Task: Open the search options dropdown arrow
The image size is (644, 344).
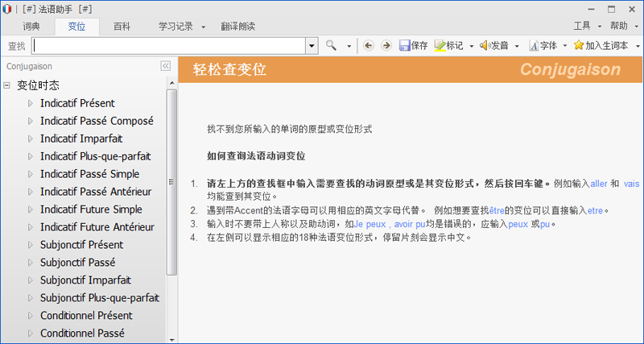Action: tap(349, 46)
